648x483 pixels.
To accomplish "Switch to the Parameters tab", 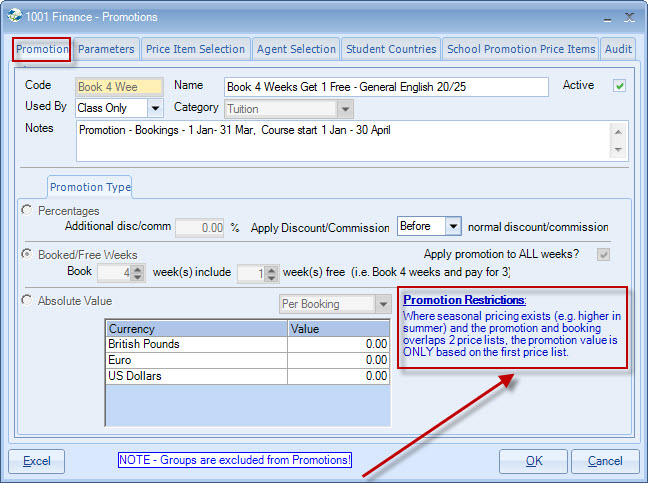I will tap(106, 49).
